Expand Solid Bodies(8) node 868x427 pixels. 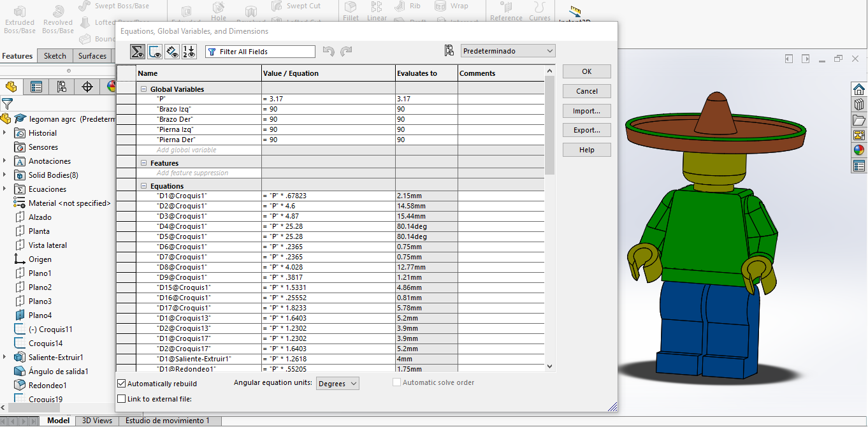(4, 175)
